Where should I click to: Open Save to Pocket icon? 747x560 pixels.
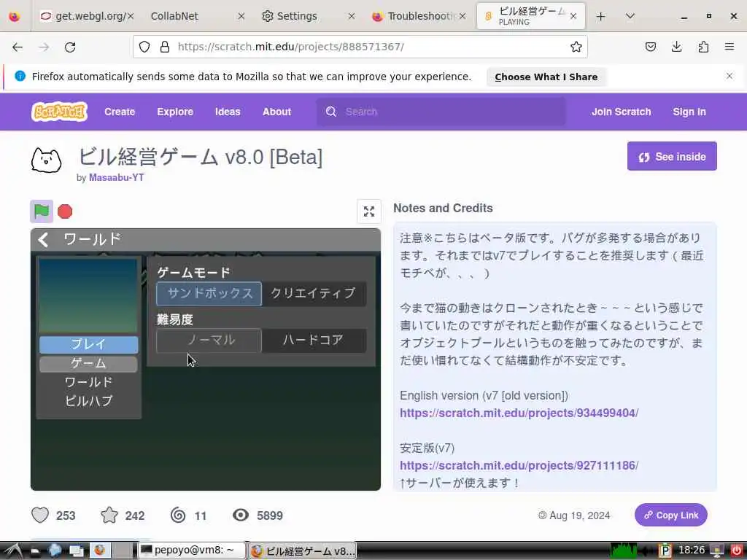pos(650,47)
